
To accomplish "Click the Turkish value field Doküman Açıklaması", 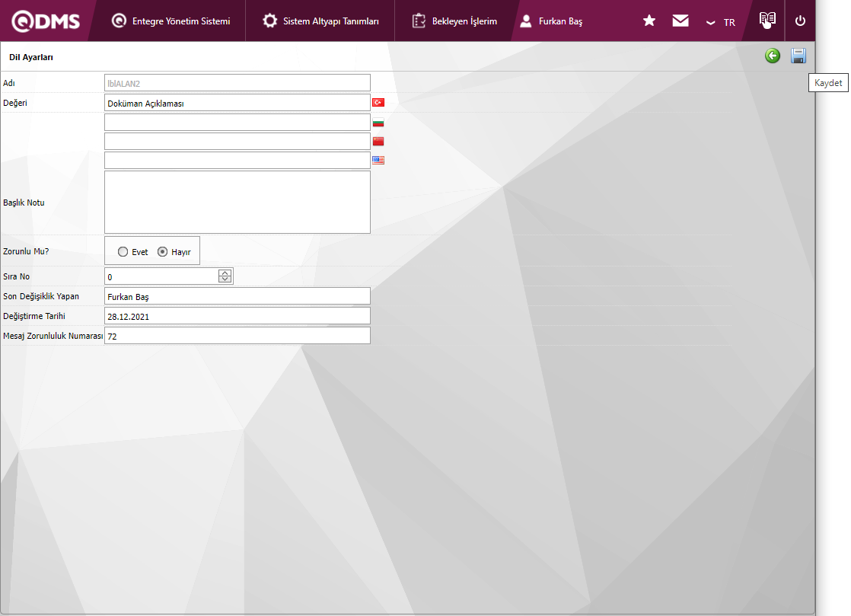I will [x=237, y=103].
